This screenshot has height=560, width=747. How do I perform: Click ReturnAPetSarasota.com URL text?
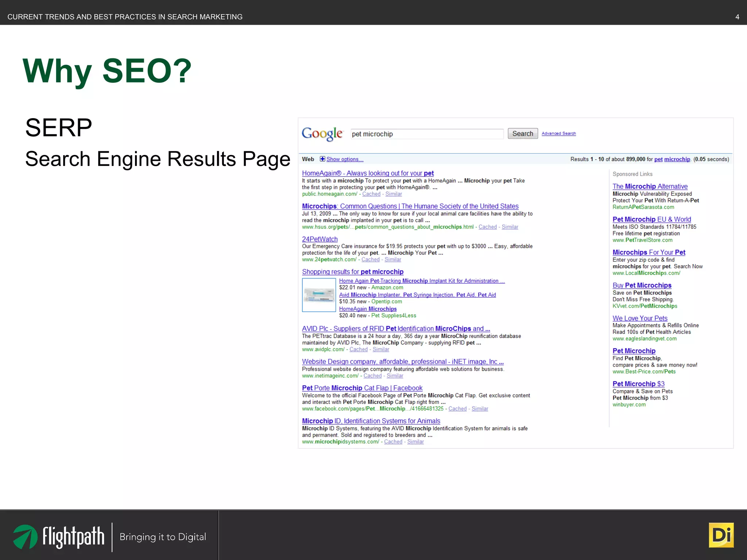click(643, 207)
